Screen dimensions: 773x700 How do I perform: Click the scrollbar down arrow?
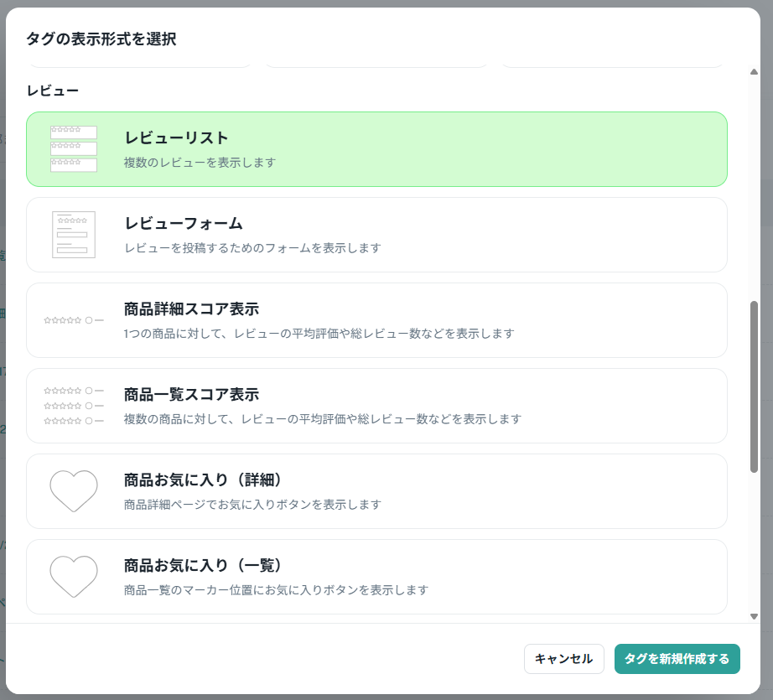pyautogui.click(x=754, y=616)
